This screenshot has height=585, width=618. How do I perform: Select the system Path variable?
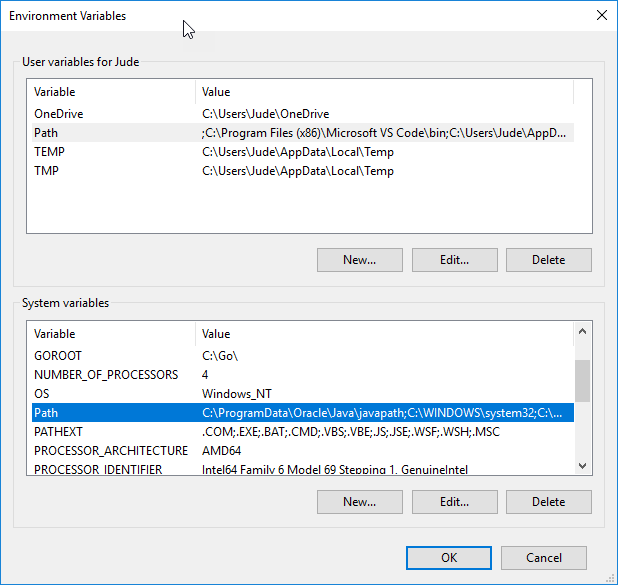coord(46,413)
